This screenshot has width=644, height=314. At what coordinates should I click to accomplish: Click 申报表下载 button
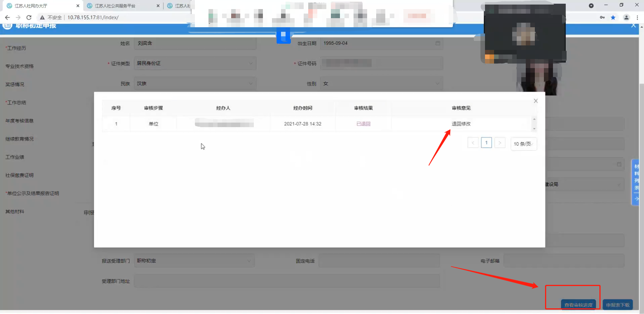click(618, 305)
